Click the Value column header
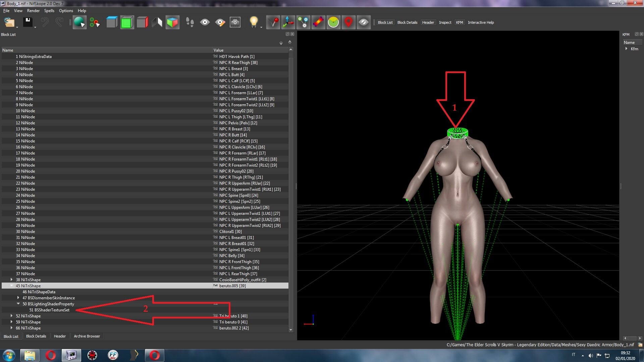The image size is (644, 362). tap(250, 50)
